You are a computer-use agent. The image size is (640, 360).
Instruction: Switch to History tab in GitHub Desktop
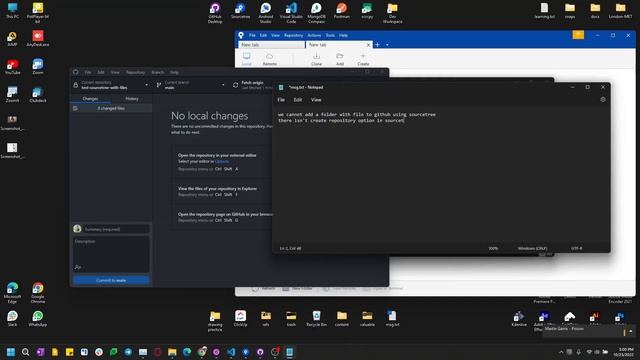[x=131, y=99]
